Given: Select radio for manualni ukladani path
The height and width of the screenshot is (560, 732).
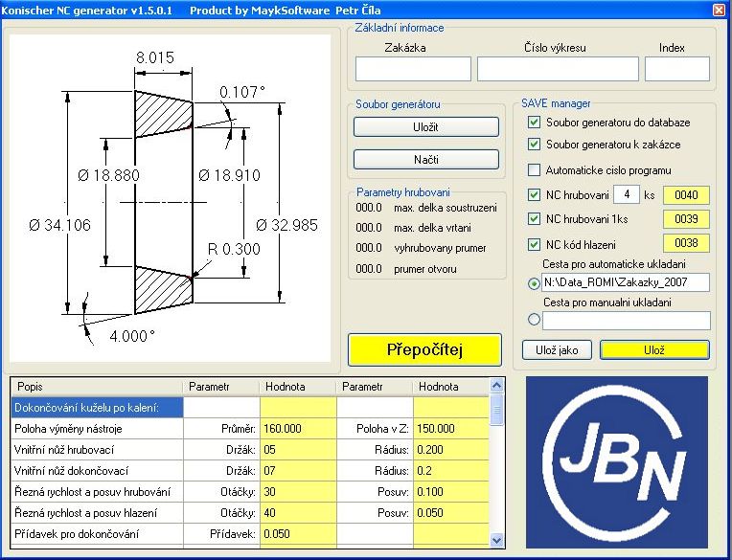Looking at the screenshot, I should click(534, 320).
